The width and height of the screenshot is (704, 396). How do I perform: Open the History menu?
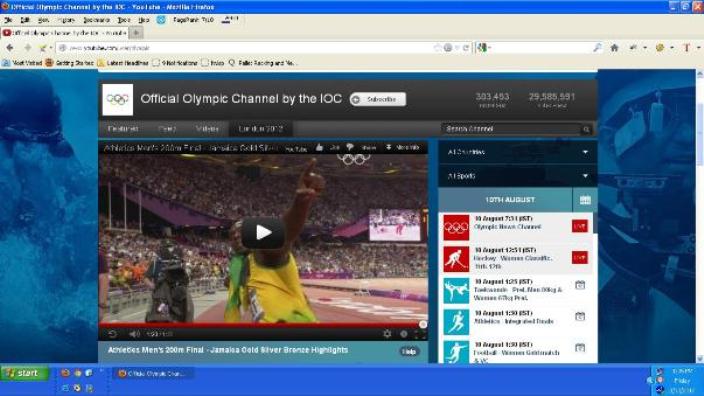[66, 20]
